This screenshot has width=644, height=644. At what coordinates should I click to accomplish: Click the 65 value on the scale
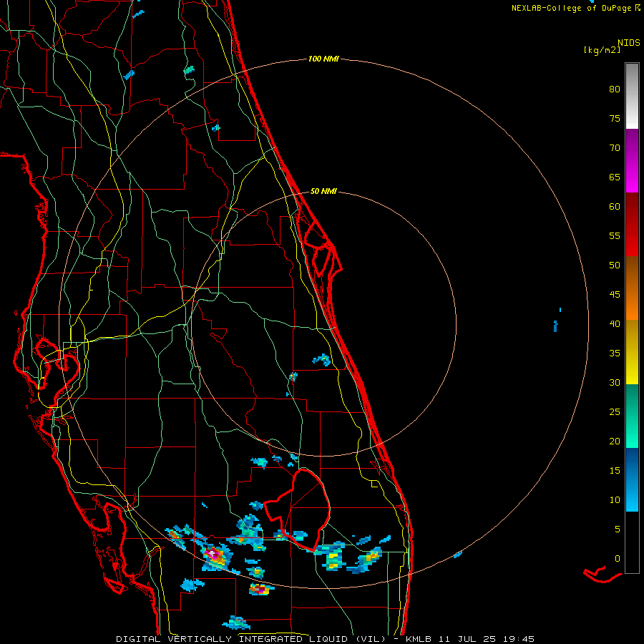point(615,177)
